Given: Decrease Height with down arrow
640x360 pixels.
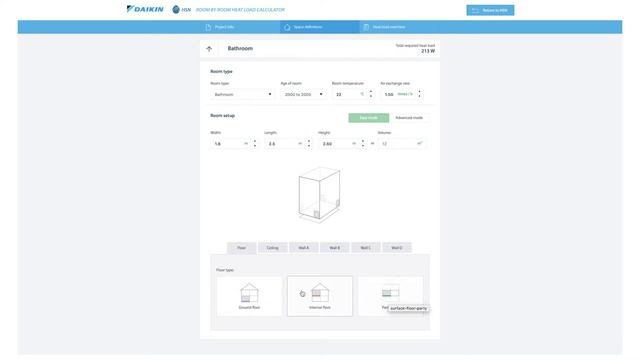Looking at the screenshot, I should 363,146.
